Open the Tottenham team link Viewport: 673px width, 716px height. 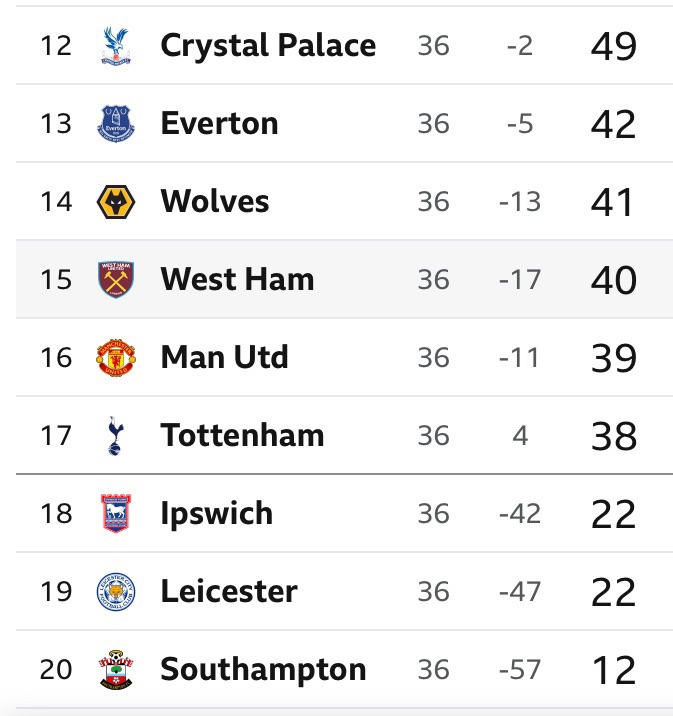pos(242,436)
